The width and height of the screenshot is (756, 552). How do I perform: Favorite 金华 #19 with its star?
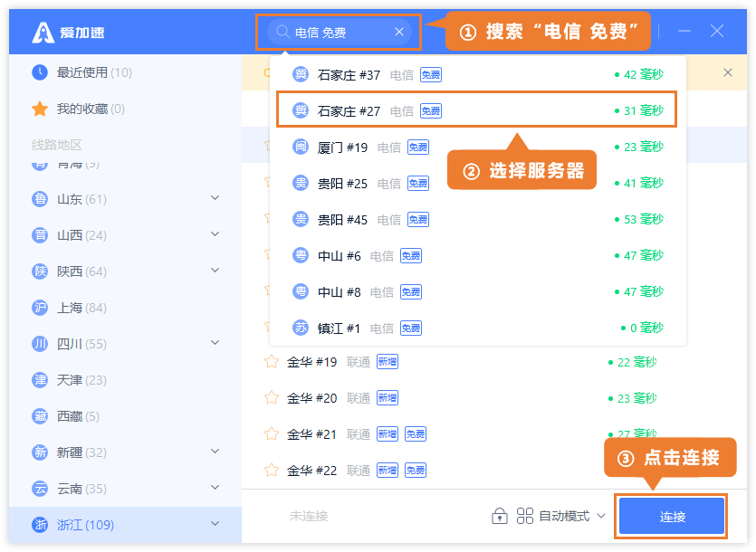[272, 362]
